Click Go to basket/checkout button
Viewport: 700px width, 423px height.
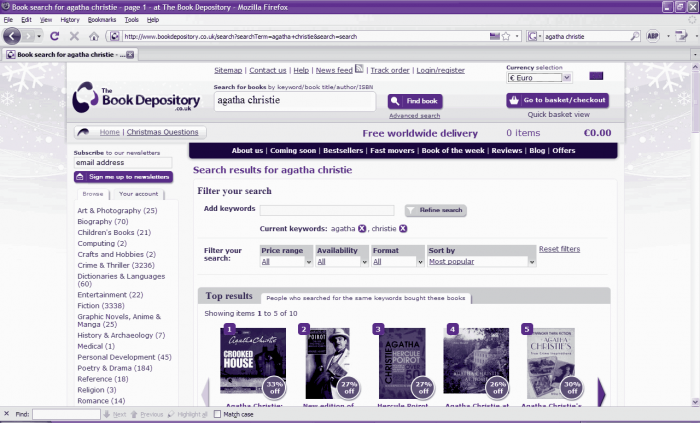click(558, 100)
